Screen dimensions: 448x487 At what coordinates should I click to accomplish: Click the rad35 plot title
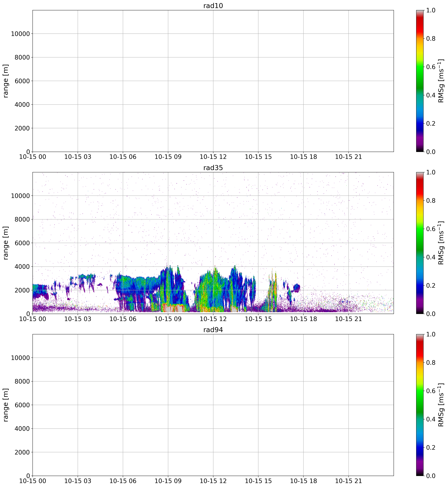213,168
